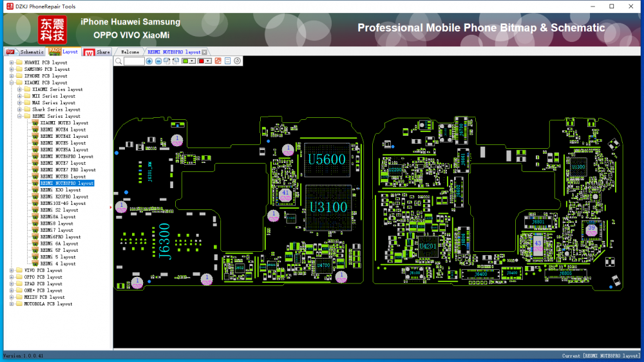644x362 pixels.
Task: Open the REDMI NOTE7 PRO layout file
Action: tap(68, 170)
